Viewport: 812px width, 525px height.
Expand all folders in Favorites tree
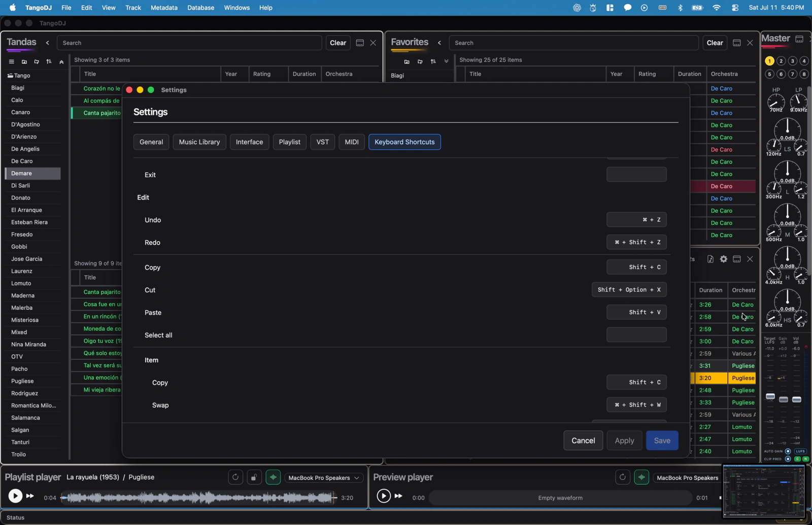446,61
